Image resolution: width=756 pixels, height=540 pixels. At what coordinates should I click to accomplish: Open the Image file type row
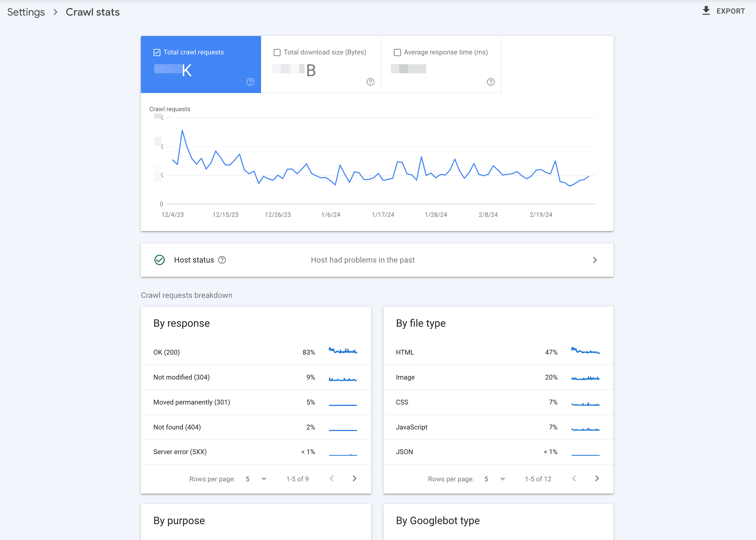498,377
